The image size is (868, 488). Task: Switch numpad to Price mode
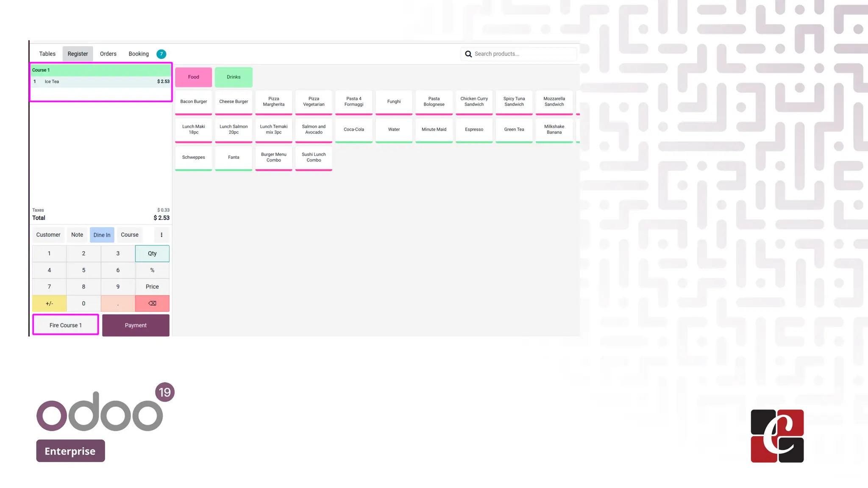coord(152,287)
